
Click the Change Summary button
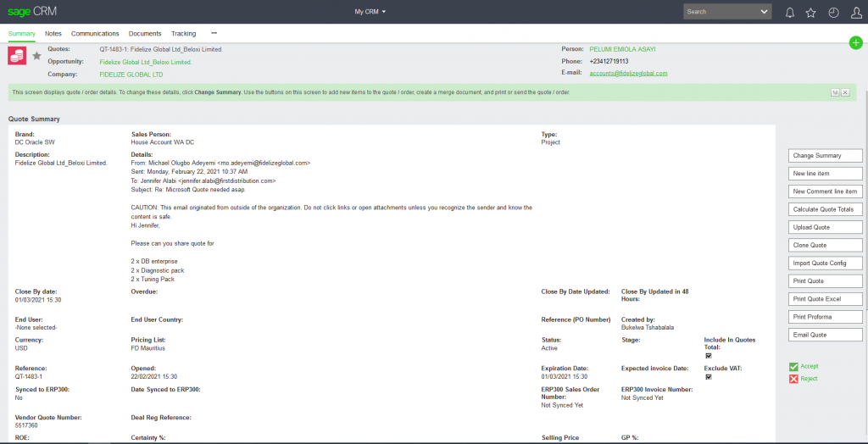826,156
